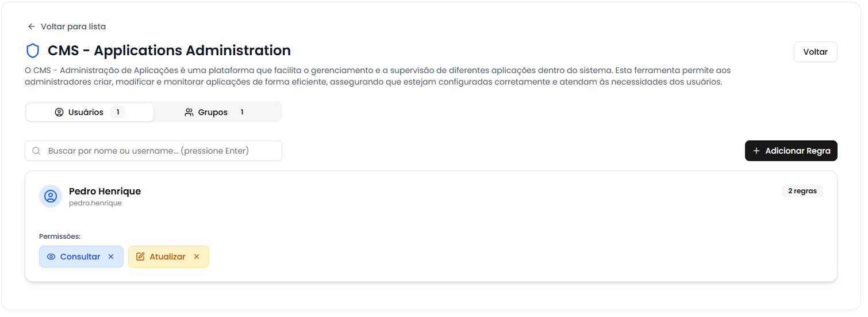Screen dimensions: 868x317
Task: Click the shield icon beside the CMS title
Action: [33, 51]
